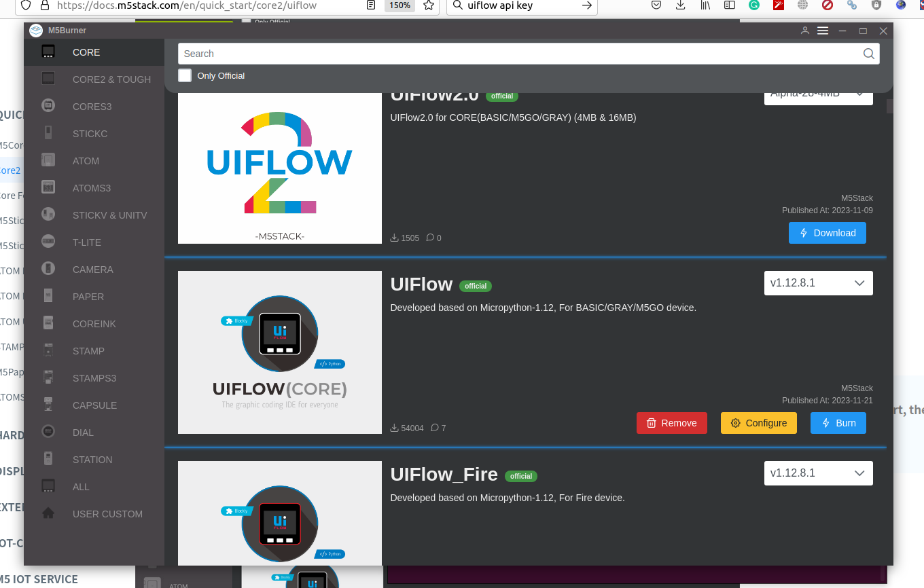This screenshot has height=588, width=924.
Task: Click the UIFlow_Fire title text
Action: pyautogui.click(x=444, y=475)
